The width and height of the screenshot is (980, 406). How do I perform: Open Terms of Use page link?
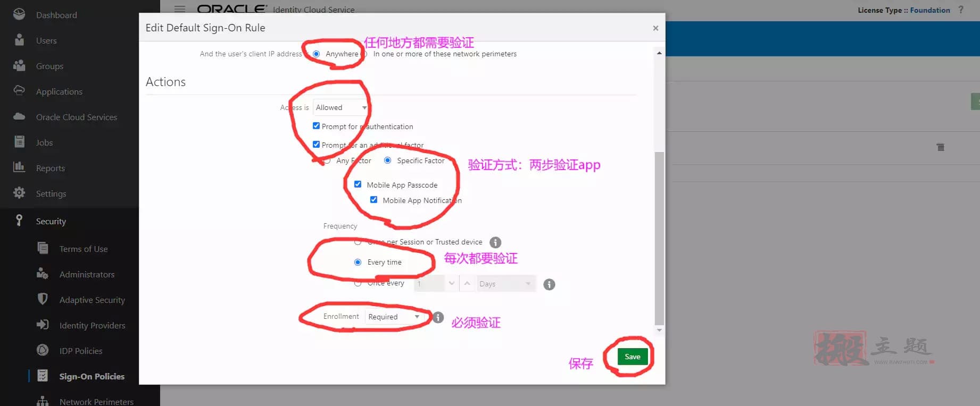(x=84, y=249)
